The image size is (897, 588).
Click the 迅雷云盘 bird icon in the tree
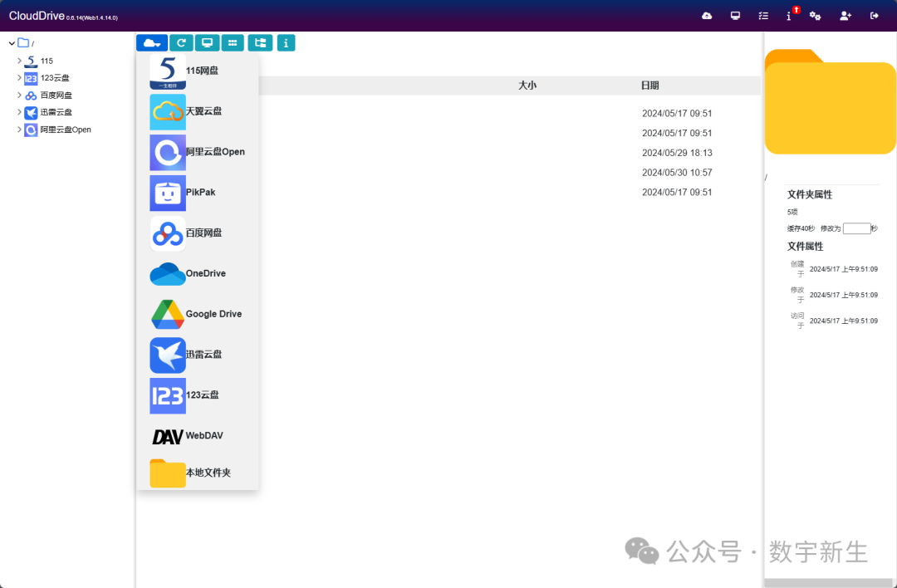31,113
